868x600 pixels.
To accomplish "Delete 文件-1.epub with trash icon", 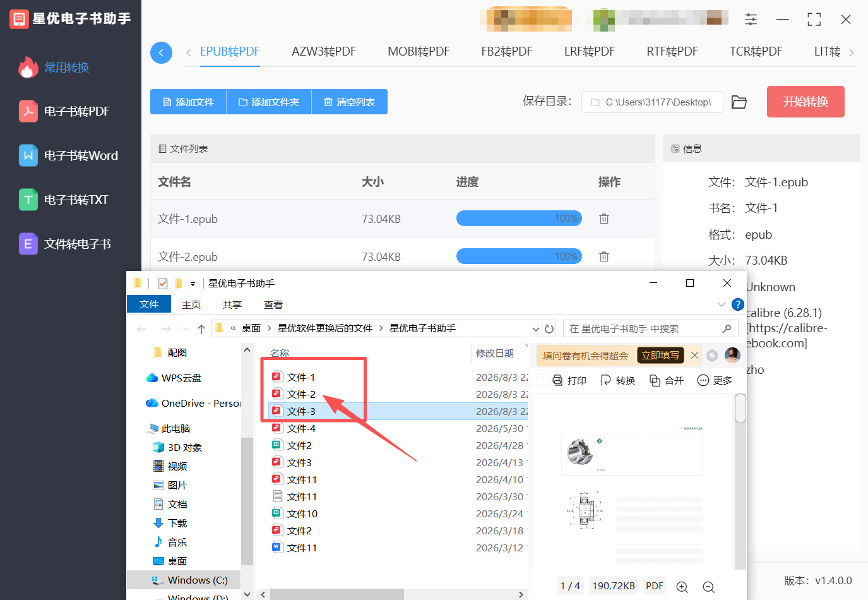I will click(x=604, y=219).
